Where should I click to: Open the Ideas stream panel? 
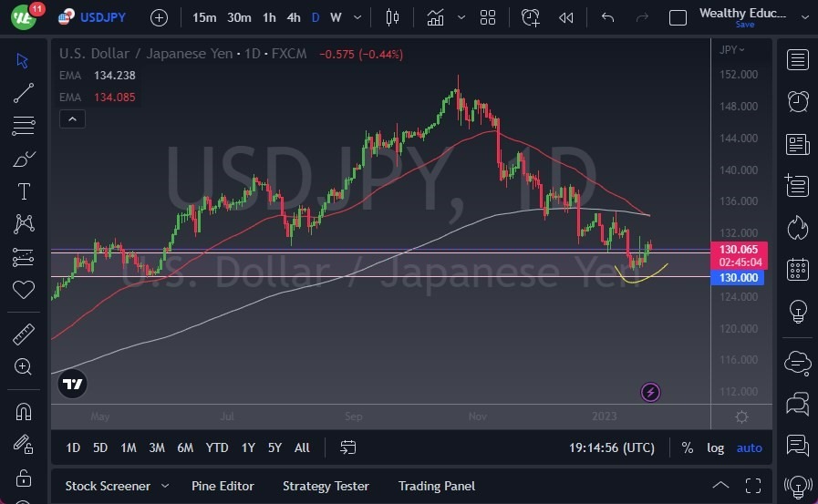[x=798, y=446]
